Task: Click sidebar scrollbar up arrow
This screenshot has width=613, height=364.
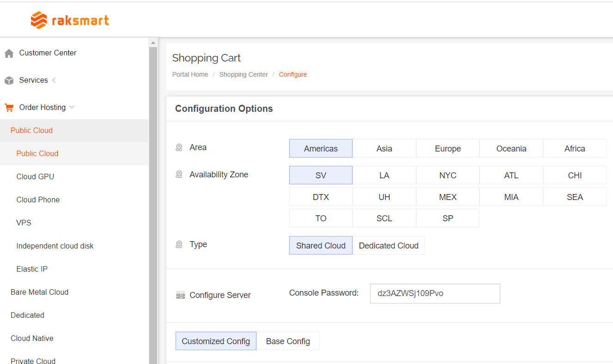Action: point(153,43)
